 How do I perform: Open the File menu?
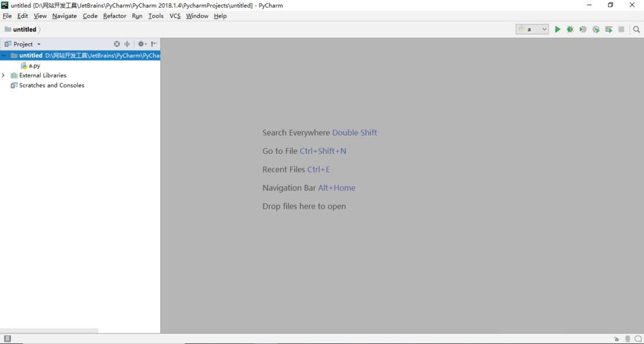coord(7,16)
